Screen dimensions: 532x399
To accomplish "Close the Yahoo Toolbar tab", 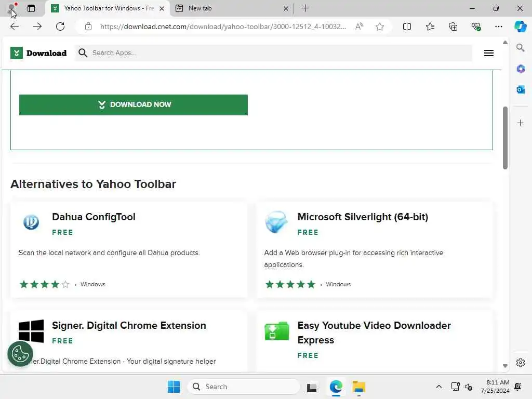I will pyautogui.click(x=162, y=8).
